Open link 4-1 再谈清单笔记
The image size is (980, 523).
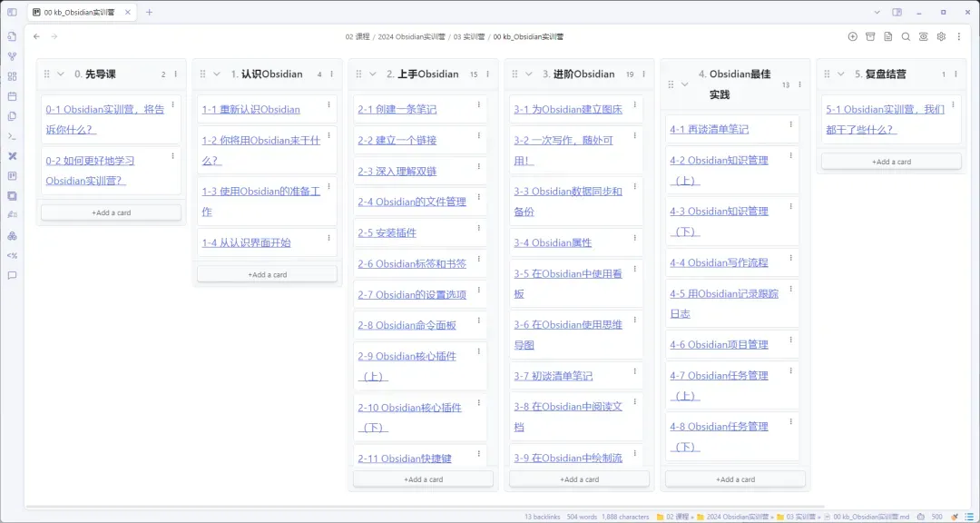[x=710, y=130]
